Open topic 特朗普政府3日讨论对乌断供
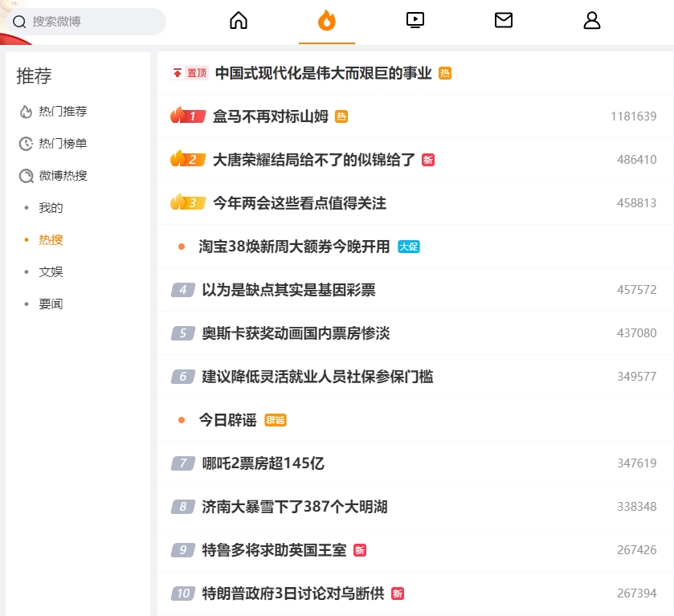Image resolution: width=674 pixels, height=616 pixels. (293, 594)
